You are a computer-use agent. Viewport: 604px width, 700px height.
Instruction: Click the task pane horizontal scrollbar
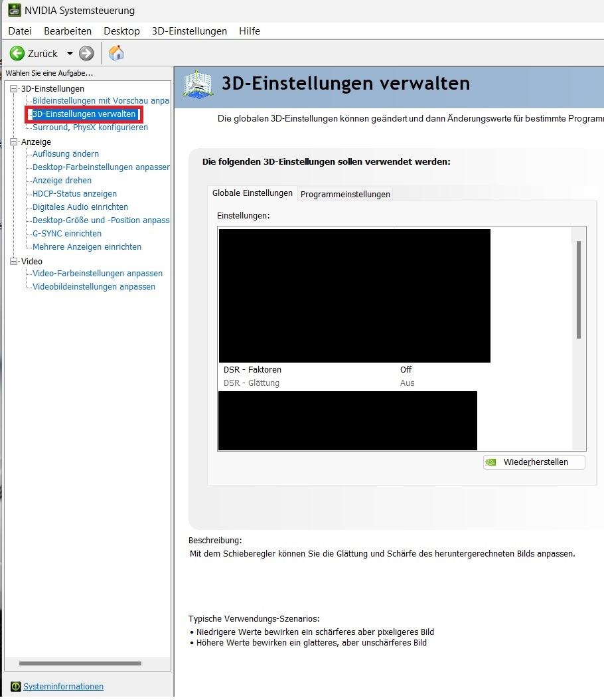(x=80, y=663)
